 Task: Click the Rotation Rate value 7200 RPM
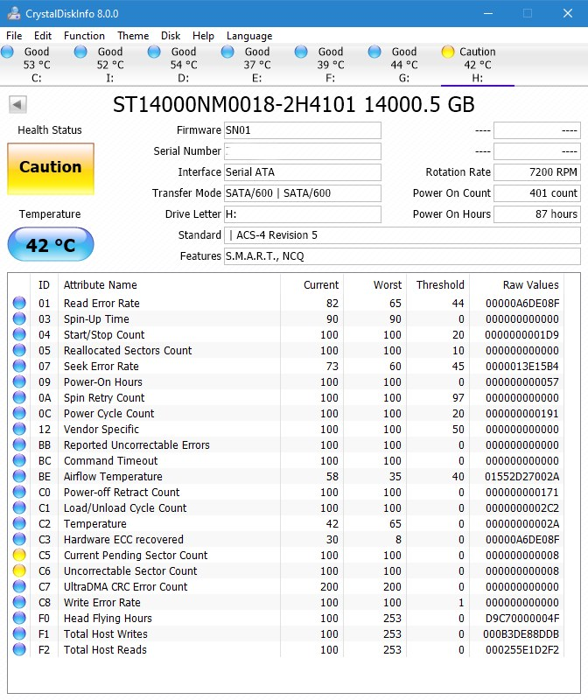(537, 172)
